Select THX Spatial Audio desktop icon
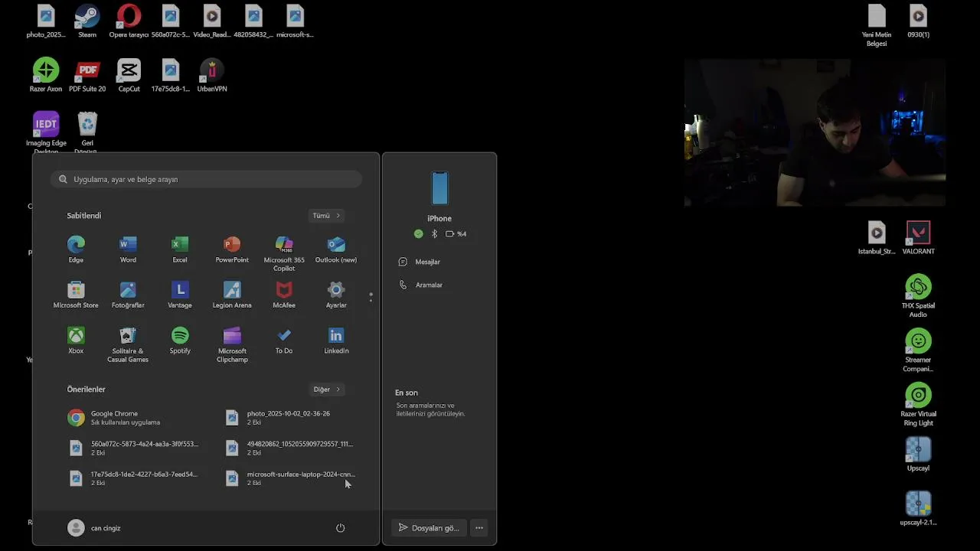This screenshot has height=551, width=980. tap(918, 296)
